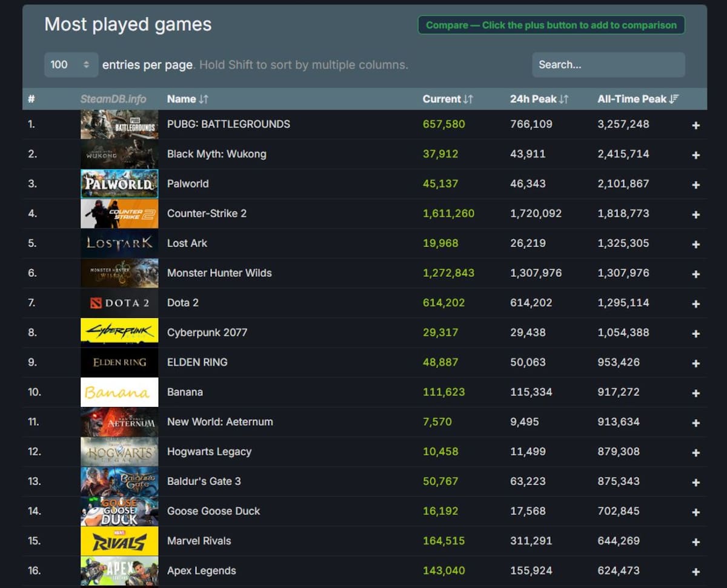This screenshot has height=588, width=727.
Task: Add Goose Goose Duck to comparison
Action: click(x=695, y=512)
